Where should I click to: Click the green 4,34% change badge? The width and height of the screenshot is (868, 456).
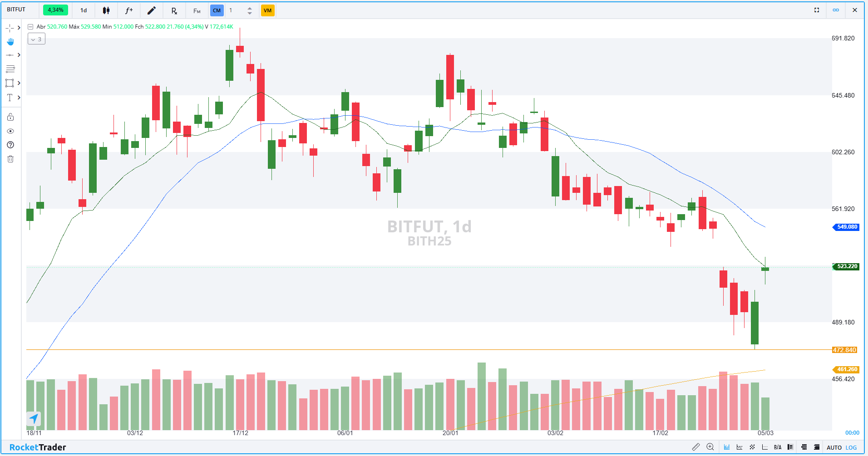(55, 10)
